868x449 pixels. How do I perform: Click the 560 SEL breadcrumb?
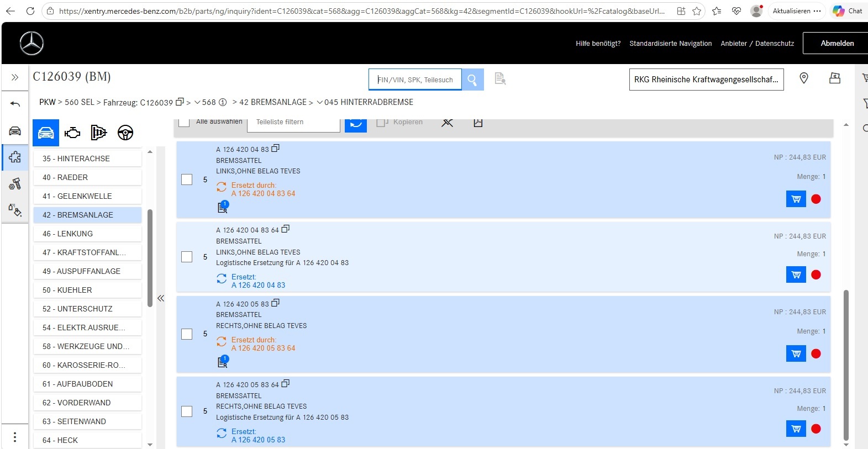coord(80,102)
